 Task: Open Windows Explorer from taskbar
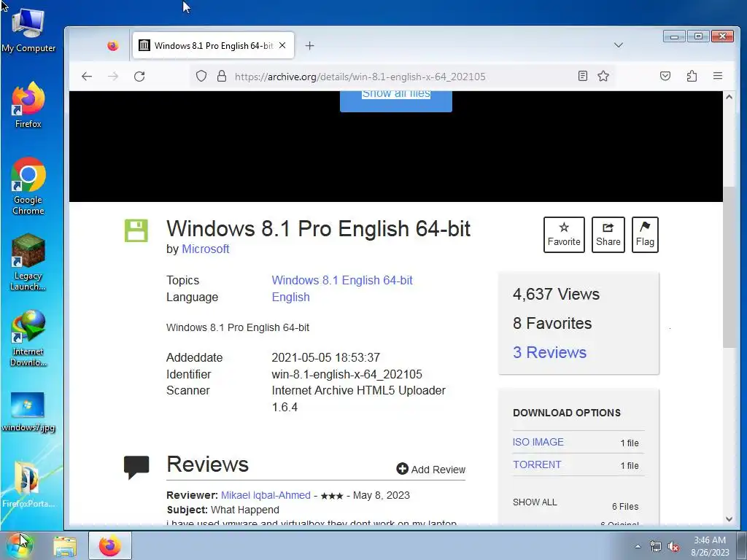(65, 545)
